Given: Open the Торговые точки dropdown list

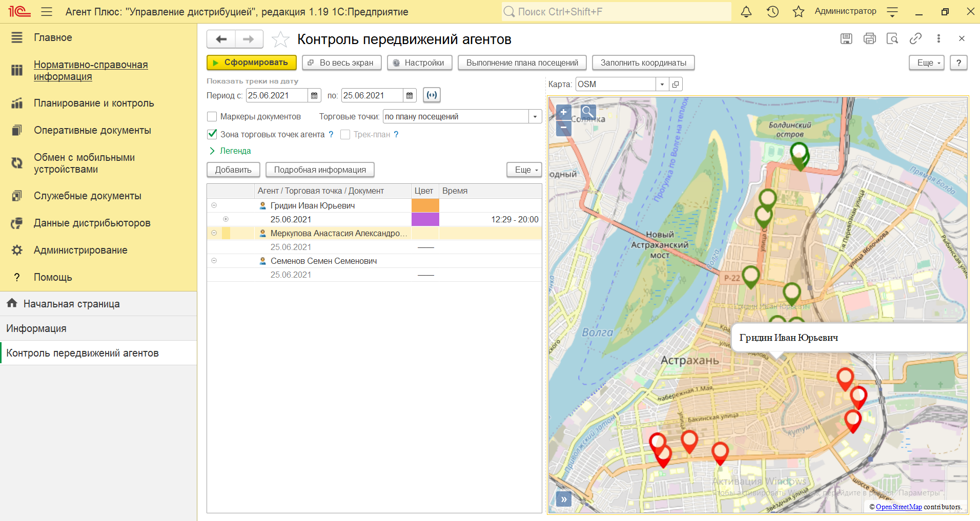Looking at the screenshot, I should tap(535, 117).
